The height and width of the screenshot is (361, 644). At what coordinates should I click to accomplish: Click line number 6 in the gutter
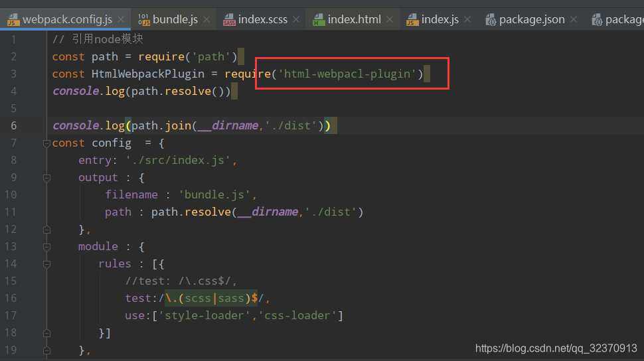pos(13,125)
